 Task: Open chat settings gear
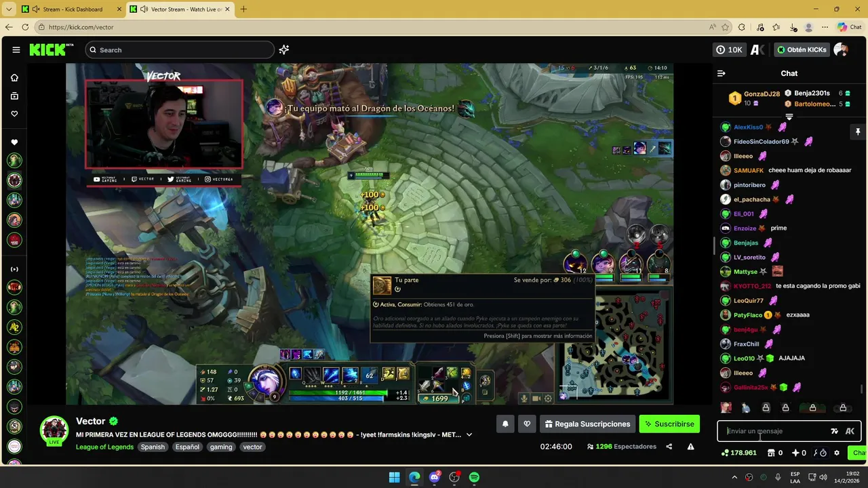point(837,453)
